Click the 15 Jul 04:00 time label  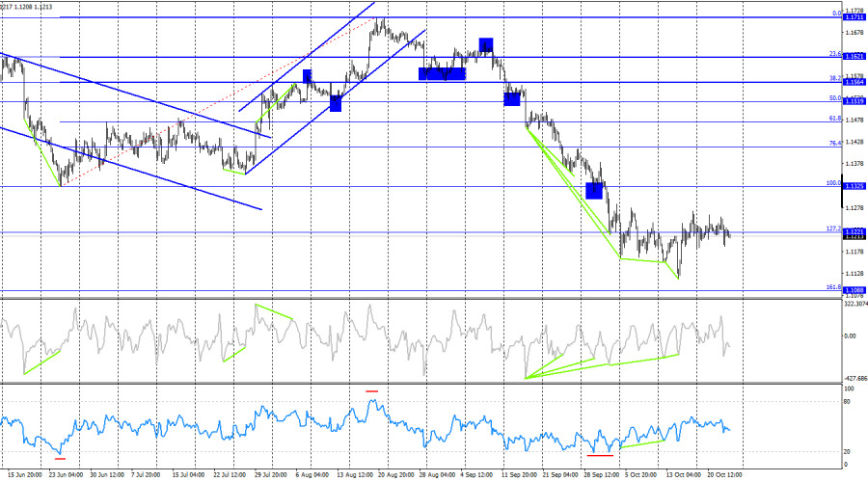coord(189,475)
